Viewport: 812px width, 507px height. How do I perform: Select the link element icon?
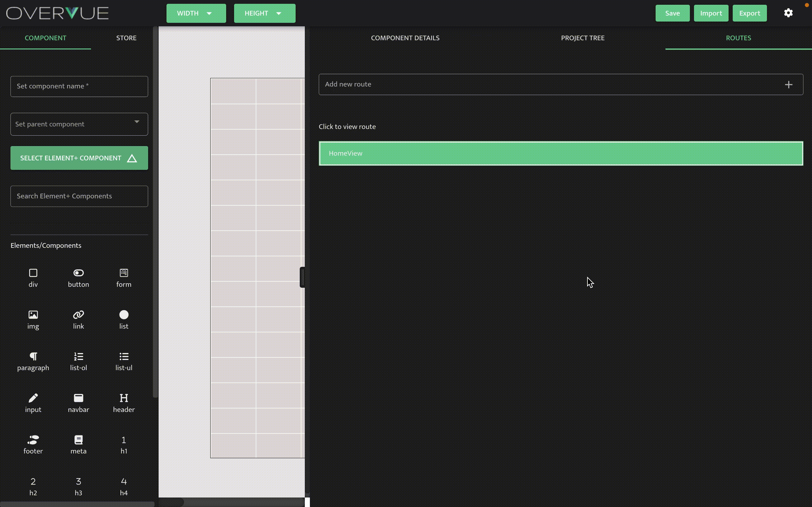tap(78, 319)
